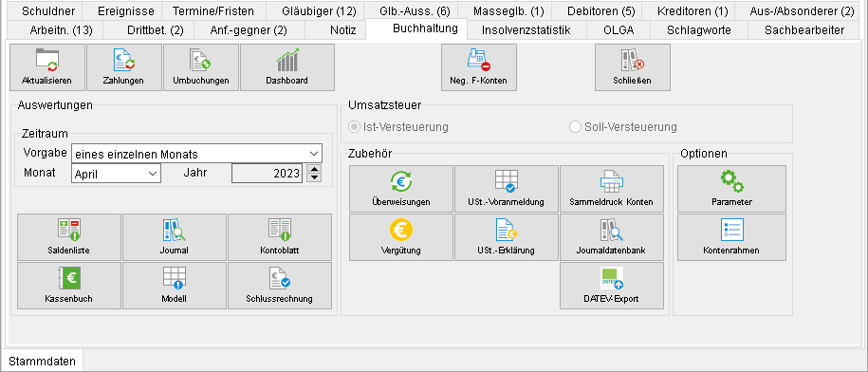Open the Anf.-gegner (2) tab
This screenshot has height=372, width=868.
pyautogui.click(x=249, y=30)
